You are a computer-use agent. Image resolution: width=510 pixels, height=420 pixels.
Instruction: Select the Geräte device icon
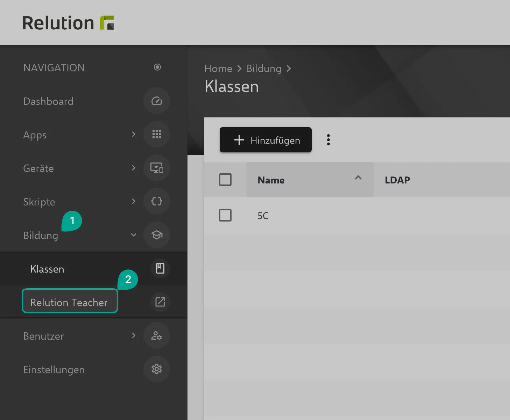point(156,168)
